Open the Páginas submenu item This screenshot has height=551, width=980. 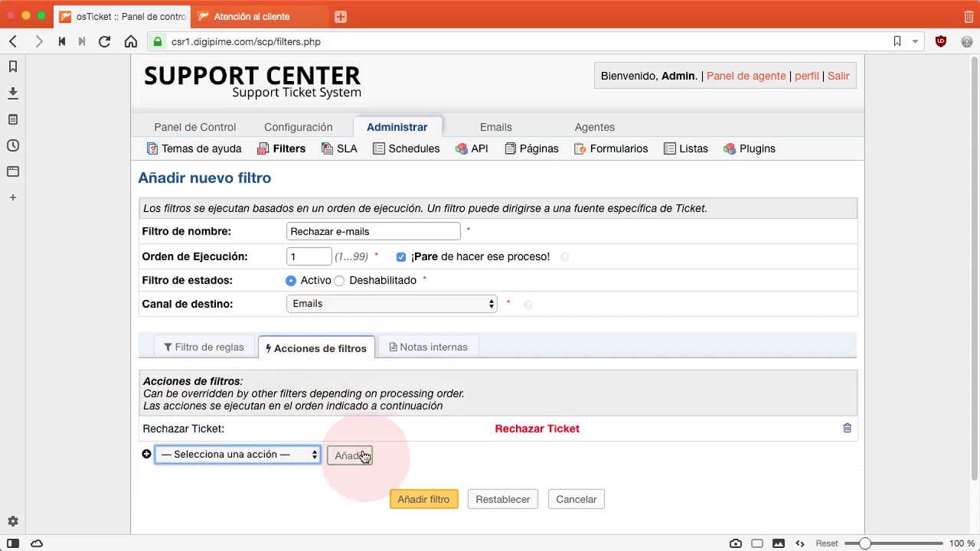point(531,148)
